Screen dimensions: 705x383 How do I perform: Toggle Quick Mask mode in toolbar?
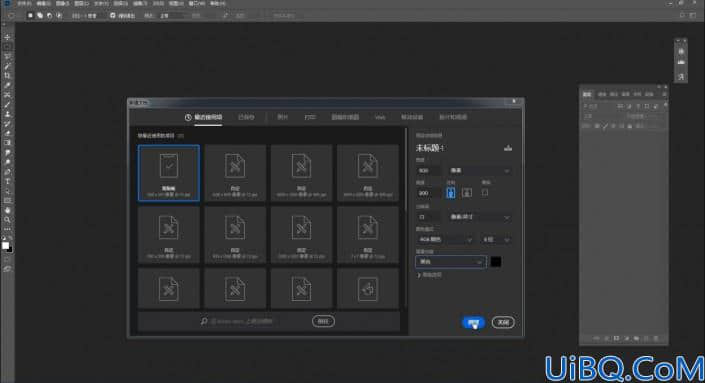coord(7,259)
